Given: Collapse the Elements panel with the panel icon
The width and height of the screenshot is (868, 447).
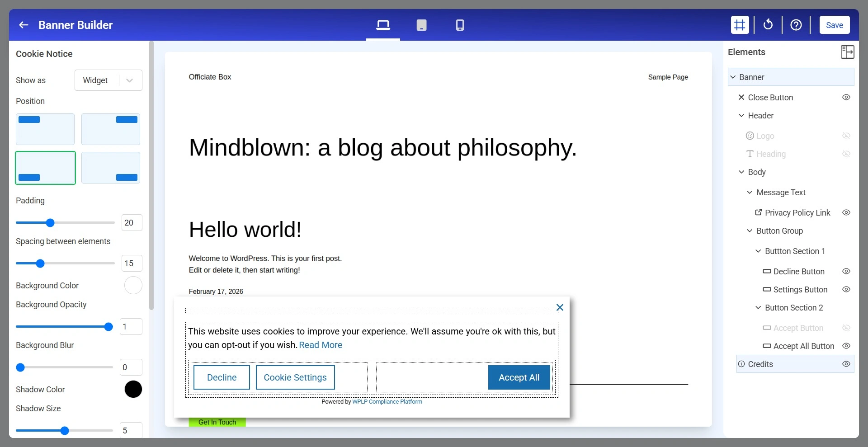Looking at the screenshot, I should click(x=847, y=52).
